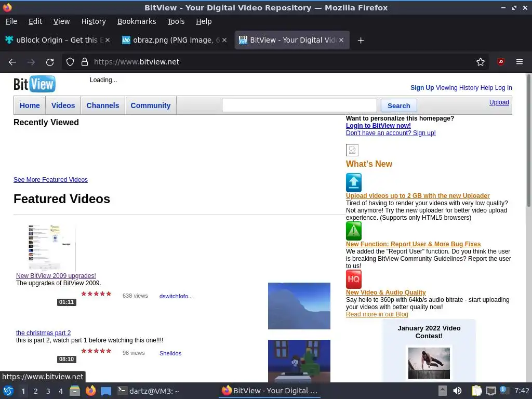This screenshot has height=399, width=532.
Task: Open the Tools menu
Action: pyautogui.click(x=176, y=21)
